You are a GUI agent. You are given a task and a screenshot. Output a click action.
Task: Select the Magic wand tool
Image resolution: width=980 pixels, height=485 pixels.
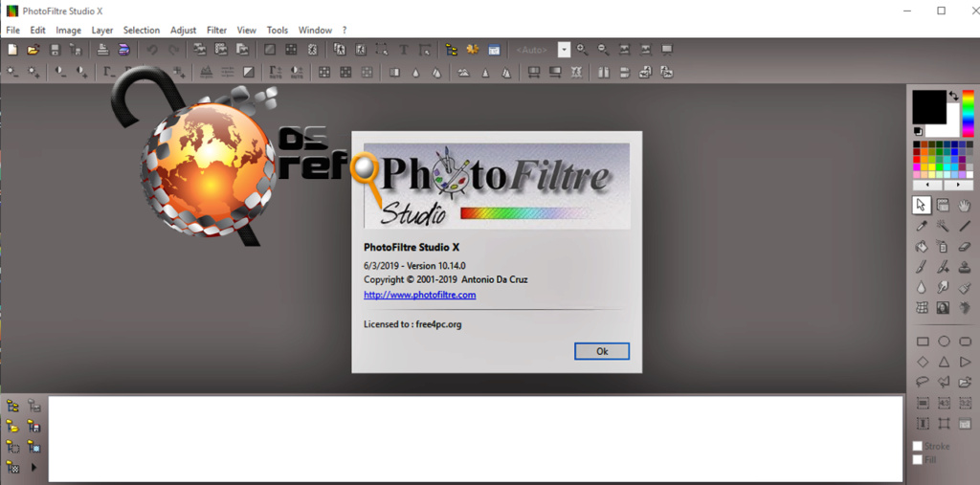pos(943,227)
